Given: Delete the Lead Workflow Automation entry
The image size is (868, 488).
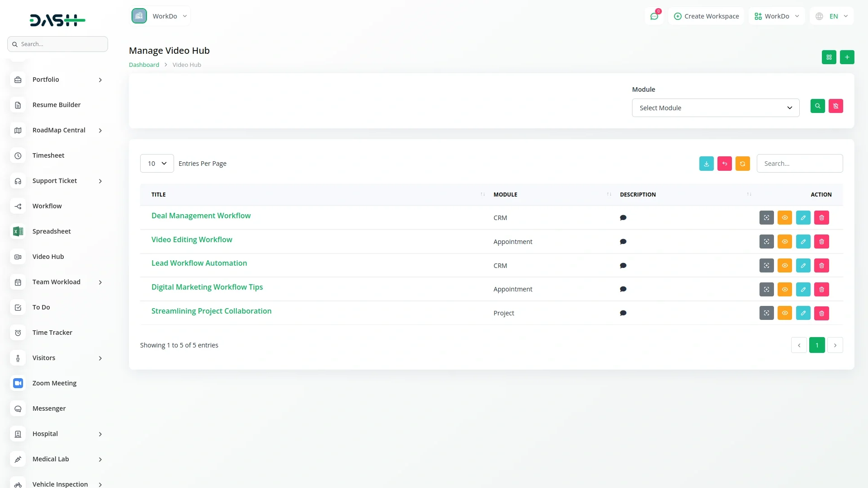Looking at the screenshot, I should tap(821, 266).
